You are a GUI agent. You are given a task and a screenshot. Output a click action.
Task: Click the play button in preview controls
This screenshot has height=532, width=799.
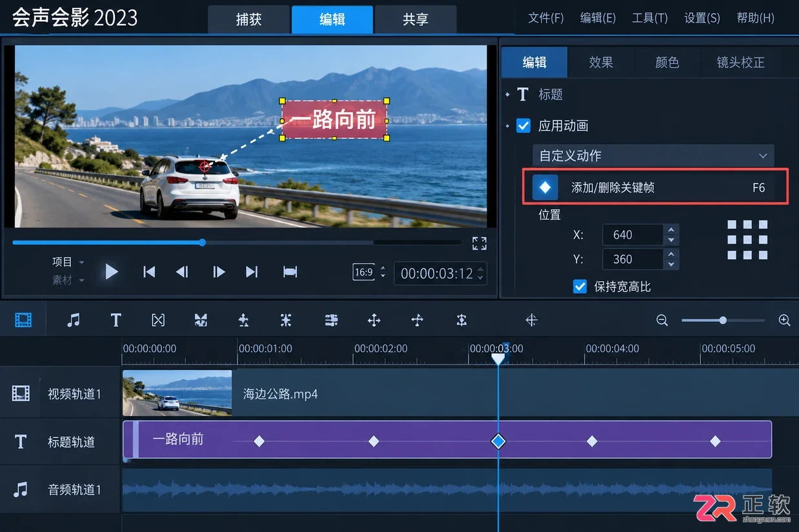point(112,271)
